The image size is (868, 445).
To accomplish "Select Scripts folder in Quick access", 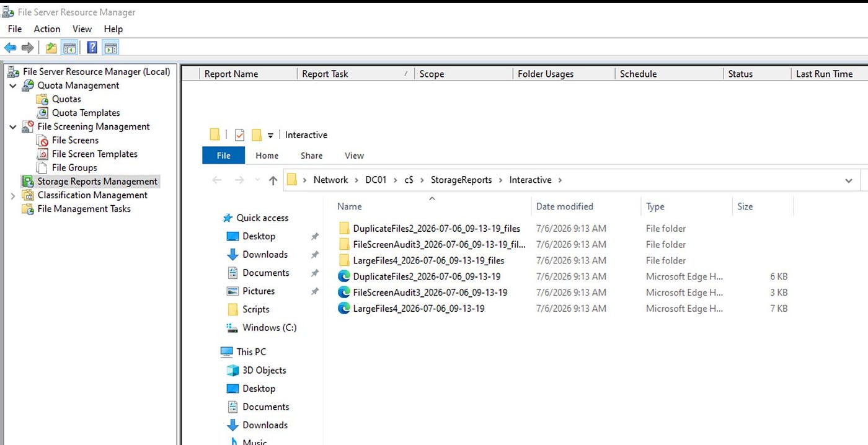I will (x=255, y=309).
